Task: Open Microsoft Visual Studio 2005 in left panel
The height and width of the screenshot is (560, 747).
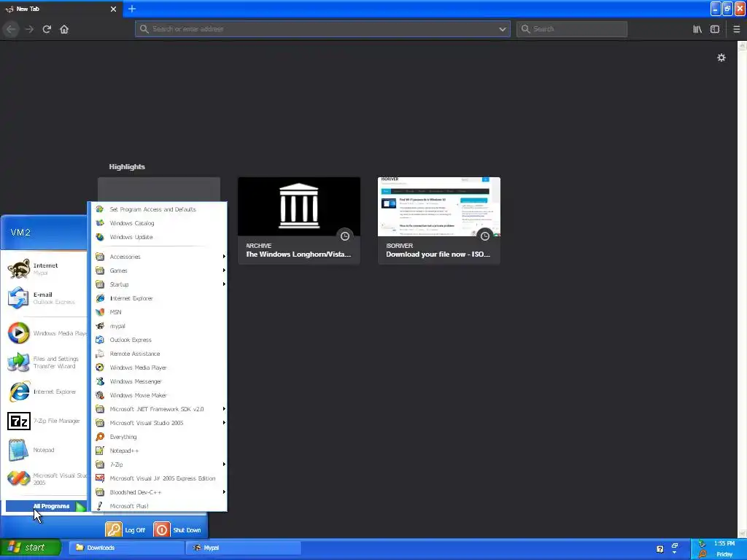Action: coord(46,478)
